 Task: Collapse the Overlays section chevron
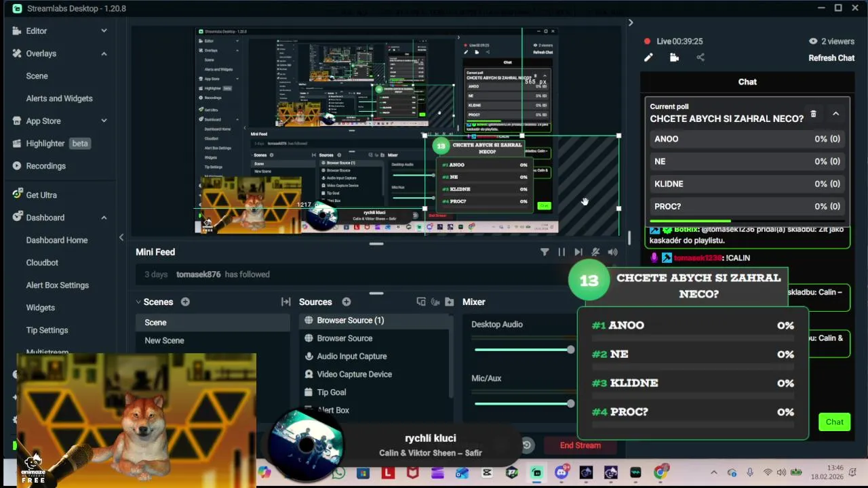pos(104,54)
